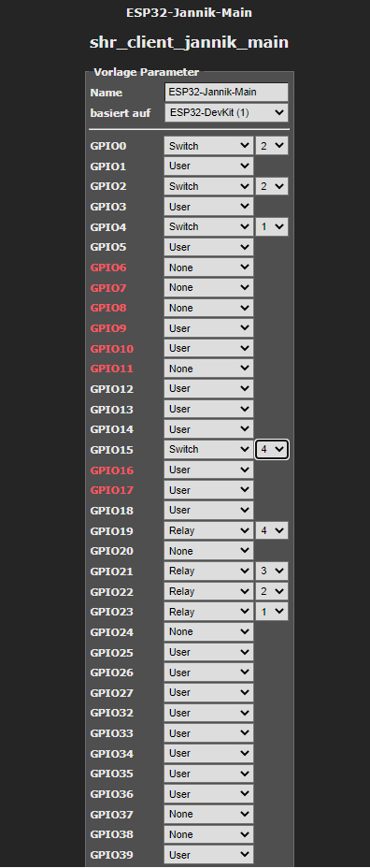370x868 pixels.
Task: Open the GPIO15 function dropdown
Action: [209, 450]
